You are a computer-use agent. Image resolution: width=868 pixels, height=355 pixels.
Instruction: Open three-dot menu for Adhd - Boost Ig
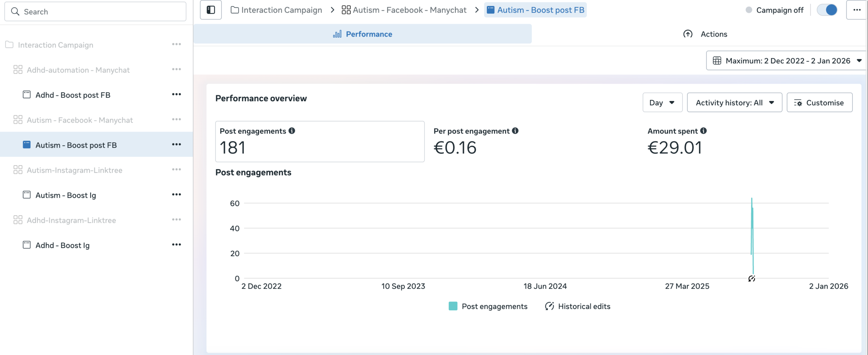click(176, 245)
